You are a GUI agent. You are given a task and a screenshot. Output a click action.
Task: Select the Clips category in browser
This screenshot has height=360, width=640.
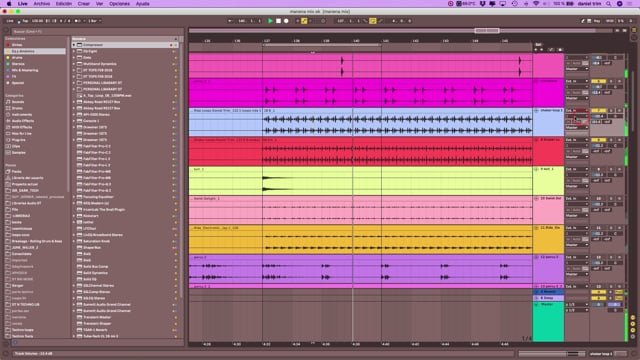pyautogui.click(x=16, y=146)
